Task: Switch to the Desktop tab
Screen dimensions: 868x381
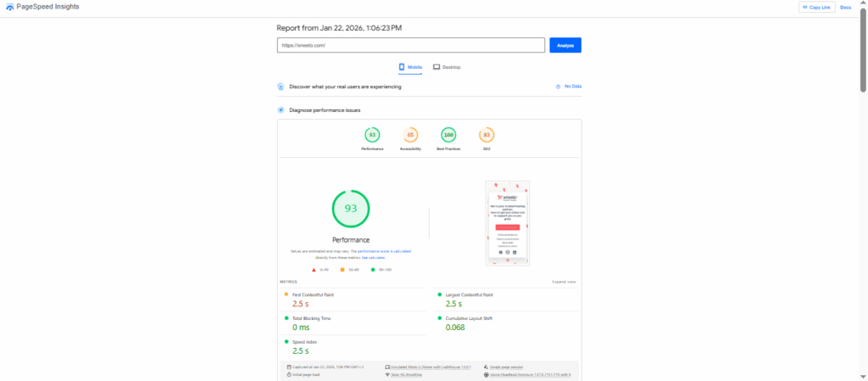Action: (447, 67)
